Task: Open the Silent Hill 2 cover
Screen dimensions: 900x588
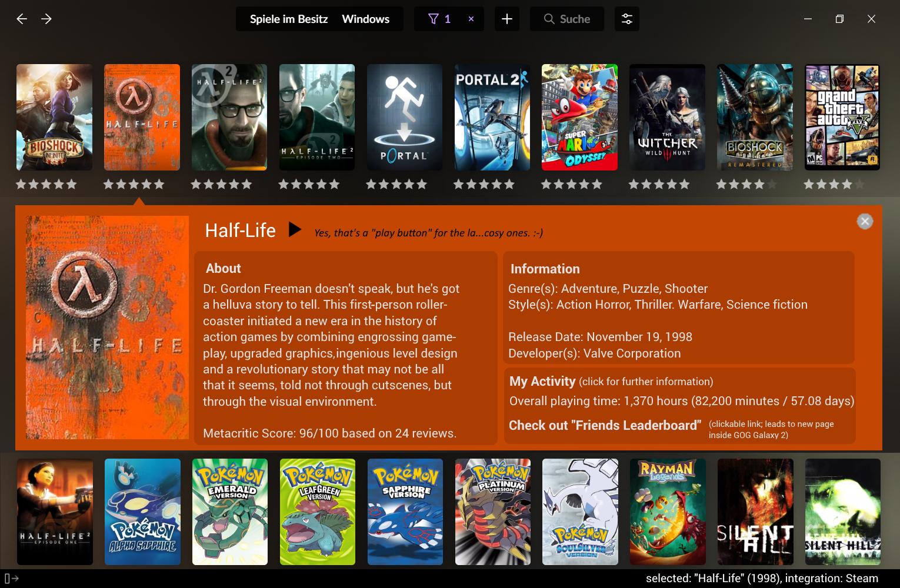Action: click(x=843, y=512)
